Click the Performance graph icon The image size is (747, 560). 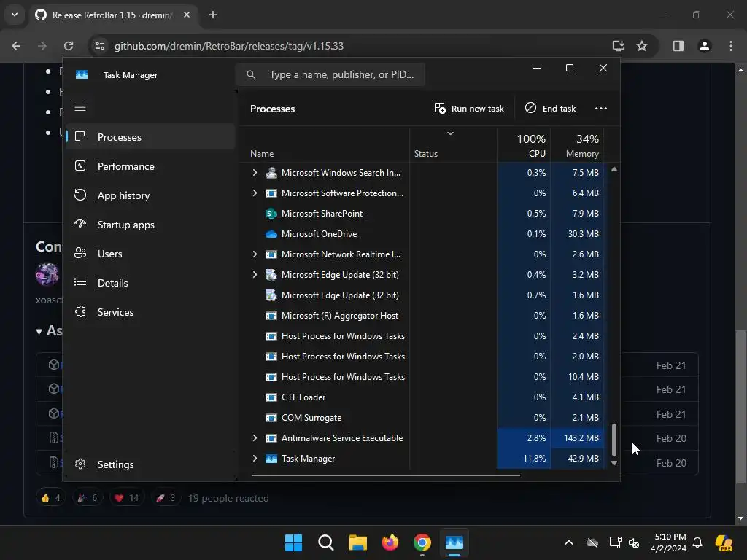click(80, 166)
